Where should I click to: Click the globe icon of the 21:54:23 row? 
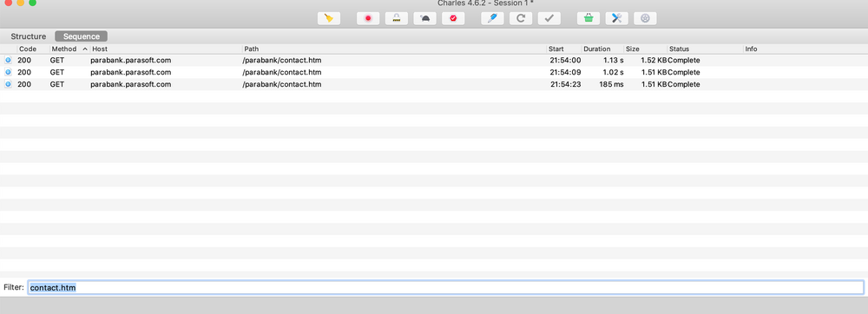[9, 85]
